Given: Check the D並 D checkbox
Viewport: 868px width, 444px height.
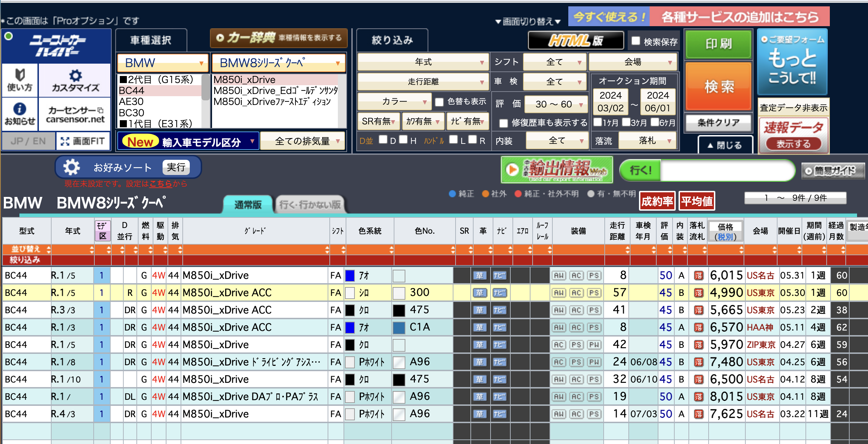Looking at the screenshot, I should (383, 139).
